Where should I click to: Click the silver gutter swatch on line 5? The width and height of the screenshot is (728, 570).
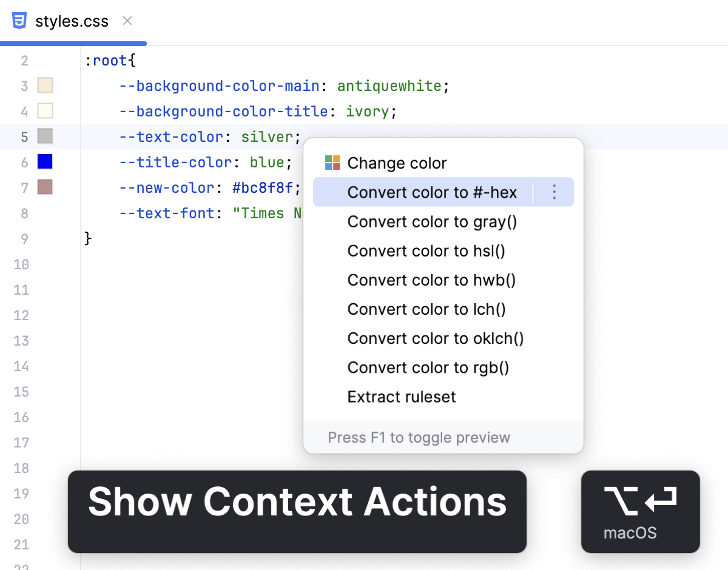click(44, 136)
